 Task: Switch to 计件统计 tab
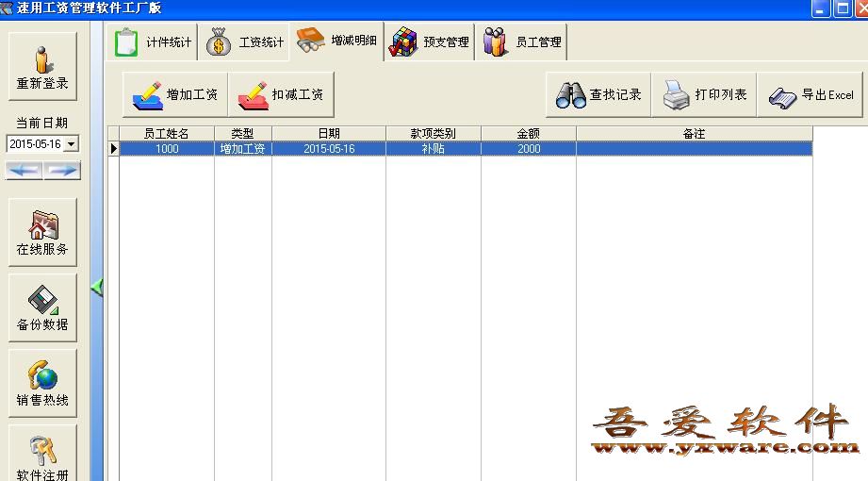pos(153,42)
